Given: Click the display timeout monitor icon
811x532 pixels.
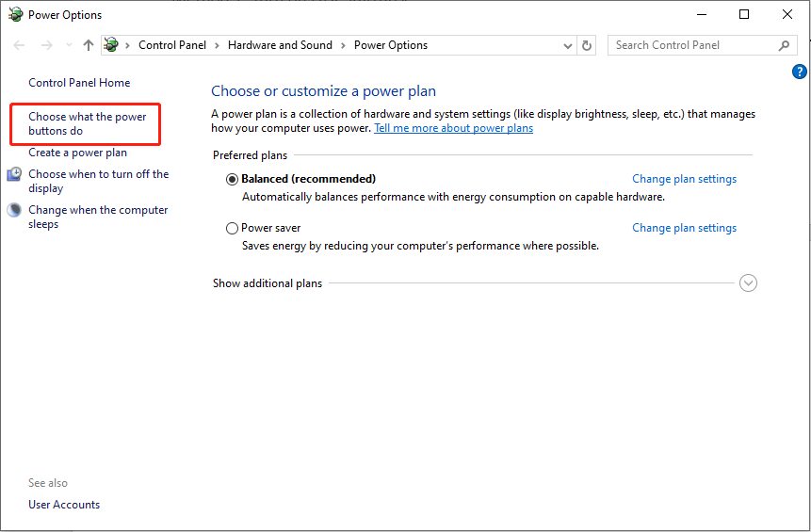Looking at the screenshot, I should [14, 173].
